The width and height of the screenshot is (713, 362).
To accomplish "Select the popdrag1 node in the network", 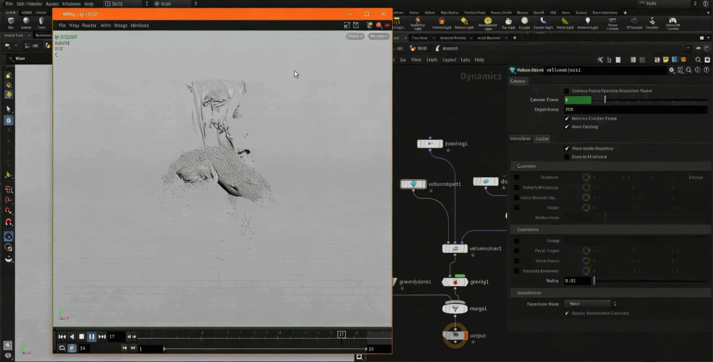I will 430,144.
